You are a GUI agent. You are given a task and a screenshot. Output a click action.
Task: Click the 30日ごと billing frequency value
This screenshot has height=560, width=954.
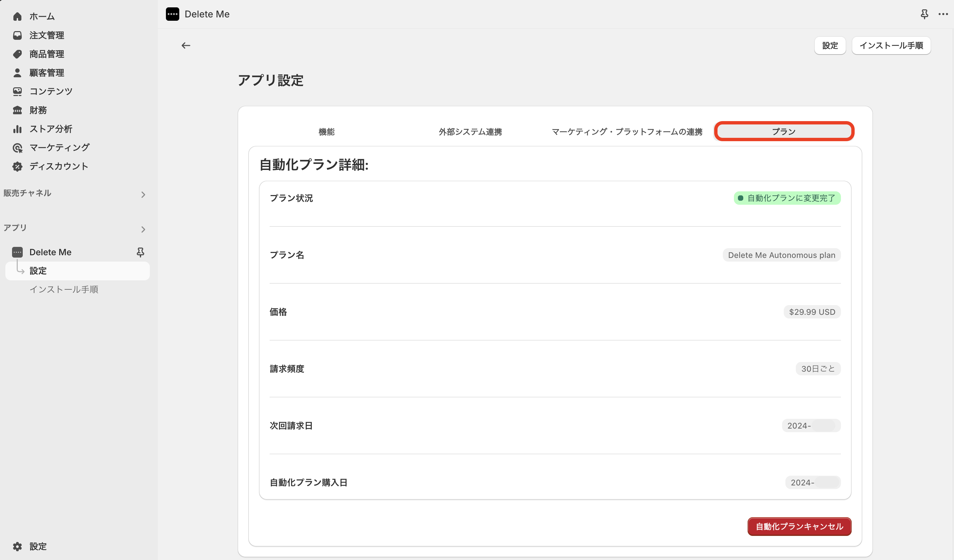(x=818, y=369)
